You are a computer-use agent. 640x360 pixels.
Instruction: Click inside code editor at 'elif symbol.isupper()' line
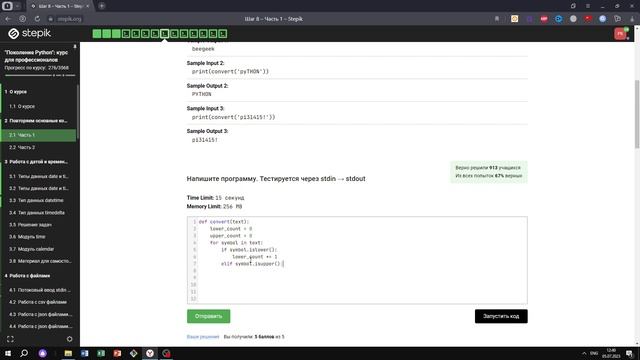(x=251, y=264)
